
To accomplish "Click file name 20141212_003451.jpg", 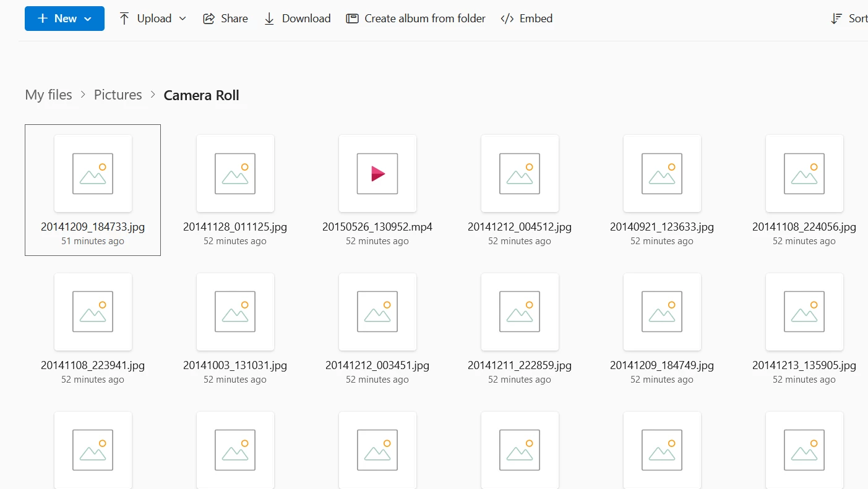I will (377, 365).
